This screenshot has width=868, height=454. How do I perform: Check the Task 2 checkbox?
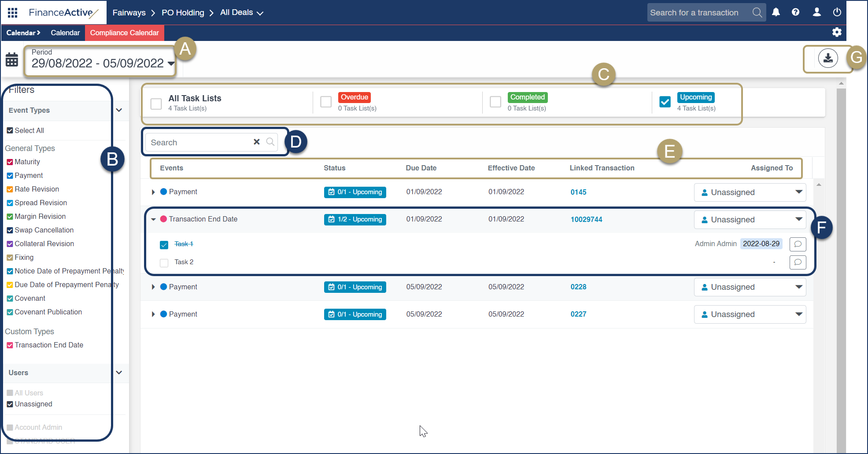[x=164, y=263]
